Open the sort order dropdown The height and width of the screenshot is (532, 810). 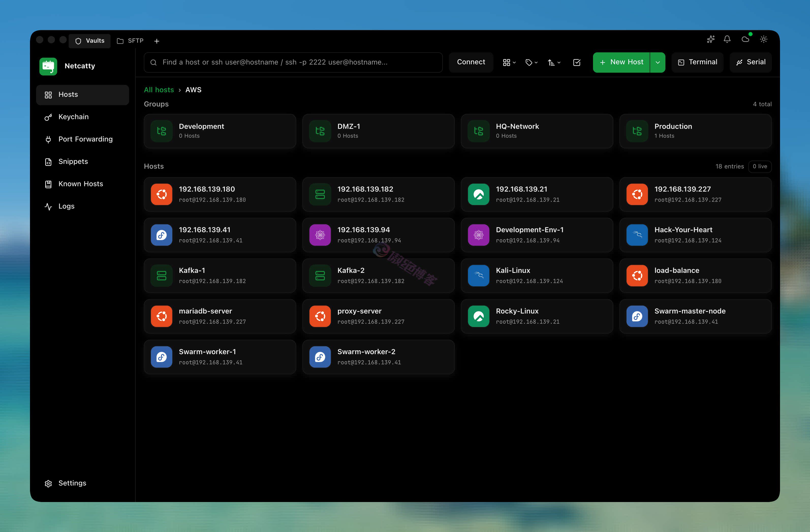point(554,62)
